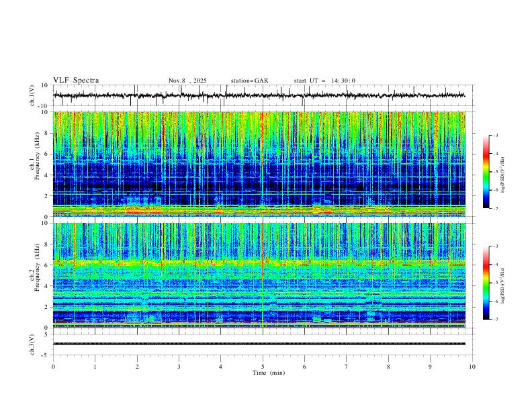Click the "Time (min)" axis title

(x=269, y=373)
